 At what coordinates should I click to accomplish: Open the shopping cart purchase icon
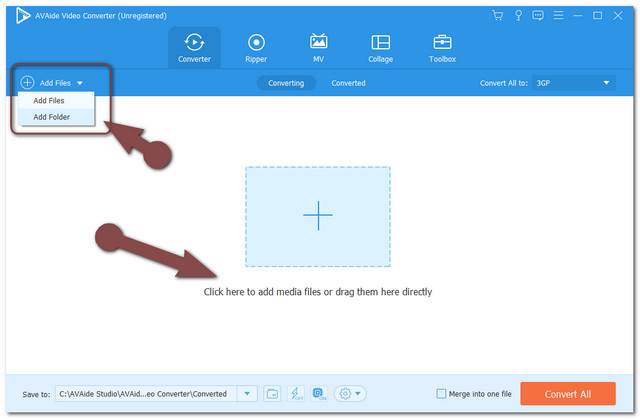pos(498,16)
